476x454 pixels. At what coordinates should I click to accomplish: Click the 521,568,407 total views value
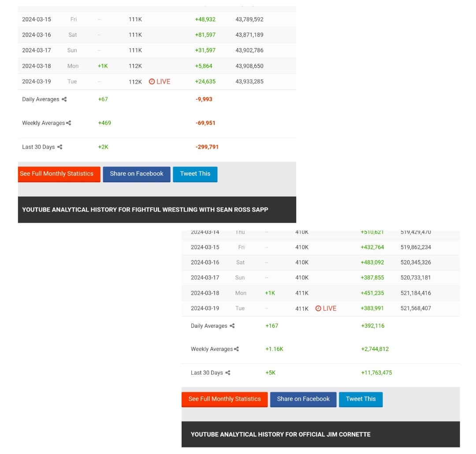pos(415,308)
